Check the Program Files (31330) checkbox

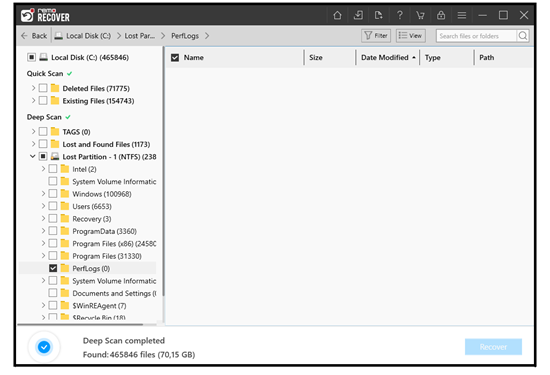click(x=53, y=255)
